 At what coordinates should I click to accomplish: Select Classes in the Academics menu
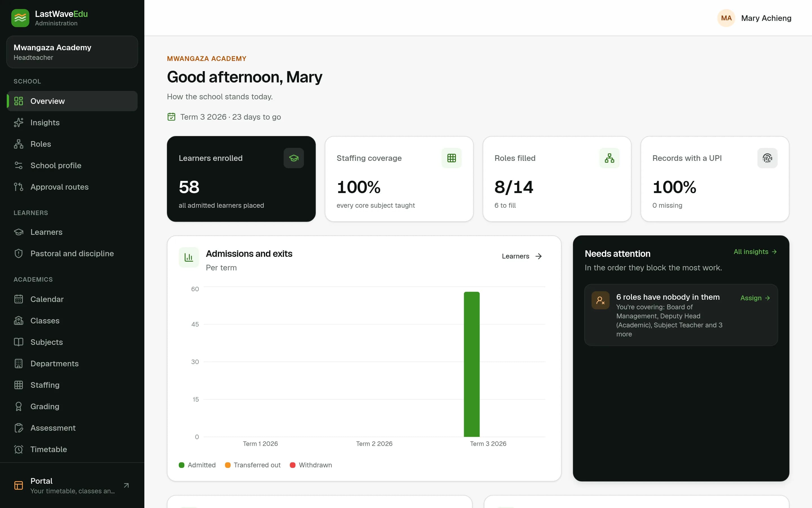[72, 321]
